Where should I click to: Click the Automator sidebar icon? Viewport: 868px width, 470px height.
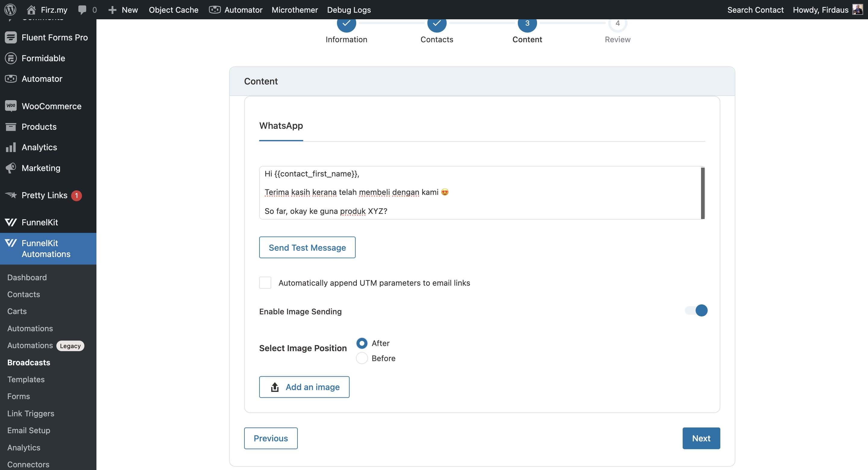click(11, 78)
